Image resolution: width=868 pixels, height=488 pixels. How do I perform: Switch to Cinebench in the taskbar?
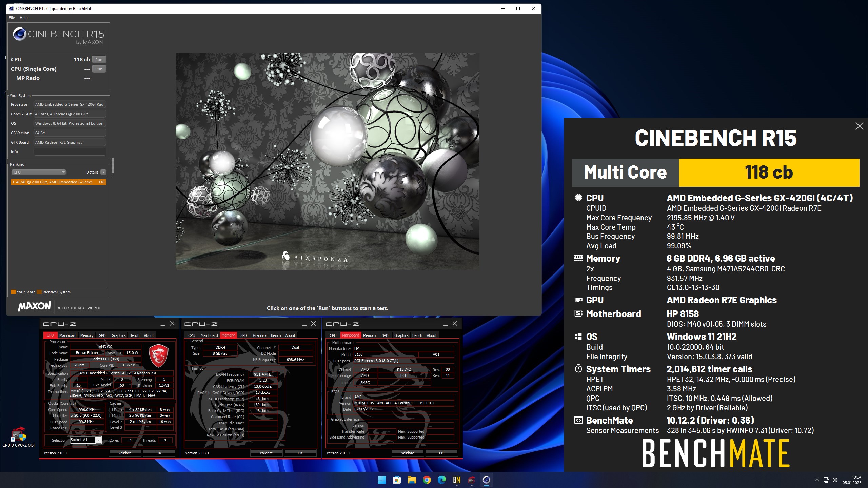tap(486, 480)
